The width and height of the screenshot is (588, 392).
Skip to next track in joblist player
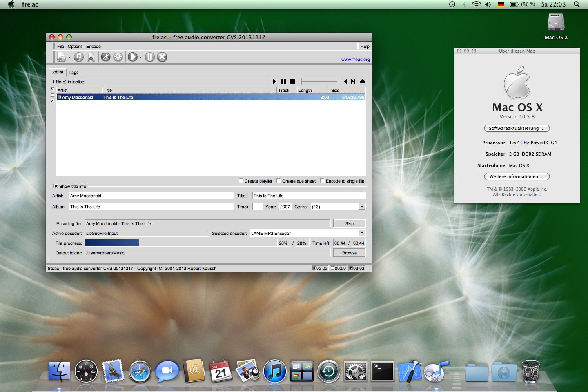coord(353,82)
